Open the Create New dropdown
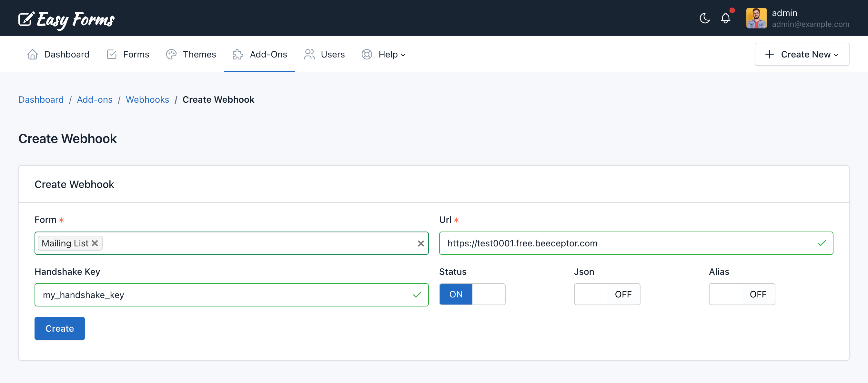Image resolution: width=868 pixels, height=383 pixels. 802,54
